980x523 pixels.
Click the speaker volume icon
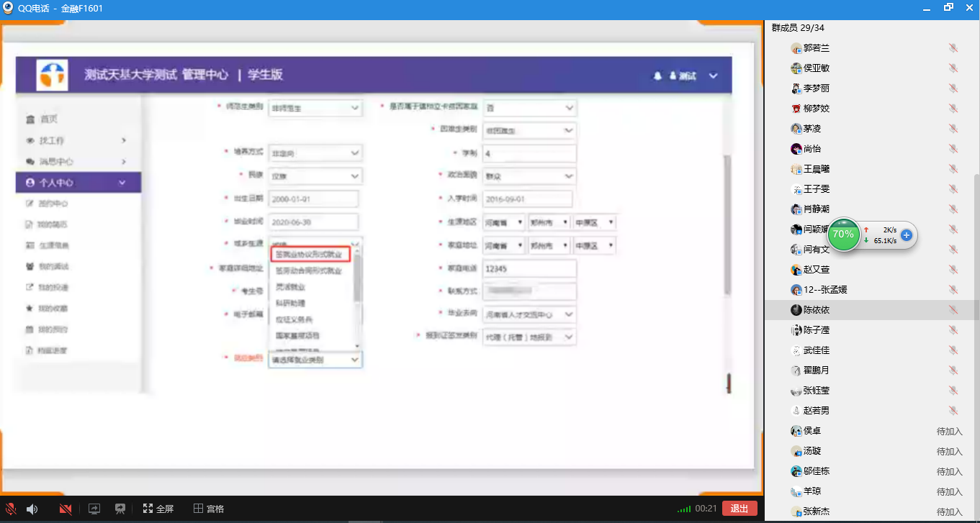click(32, 509)
